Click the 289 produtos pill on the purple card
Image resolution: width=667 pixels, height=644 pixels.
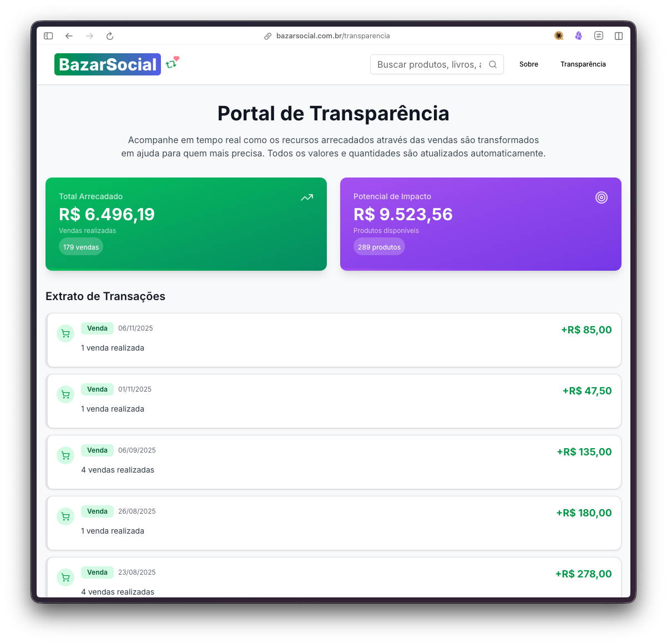coord(379,246)
